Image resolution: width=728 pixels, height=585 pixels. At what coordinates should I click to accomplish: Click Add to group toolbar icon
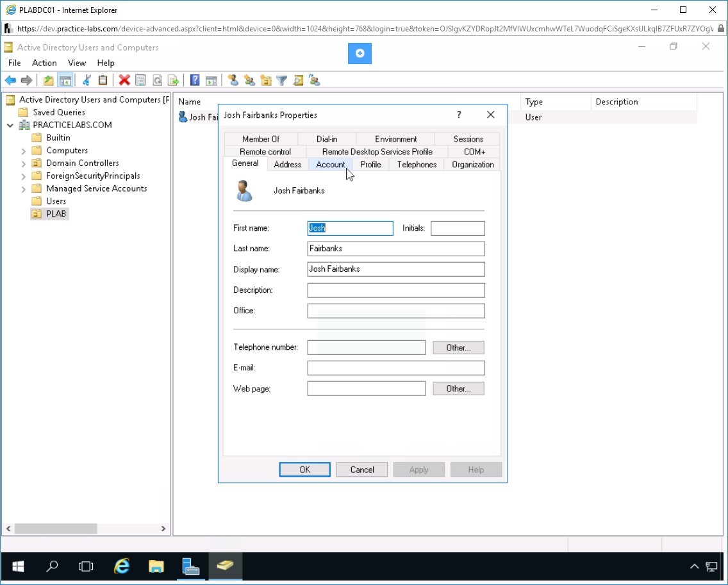click(x=314, y=80)
